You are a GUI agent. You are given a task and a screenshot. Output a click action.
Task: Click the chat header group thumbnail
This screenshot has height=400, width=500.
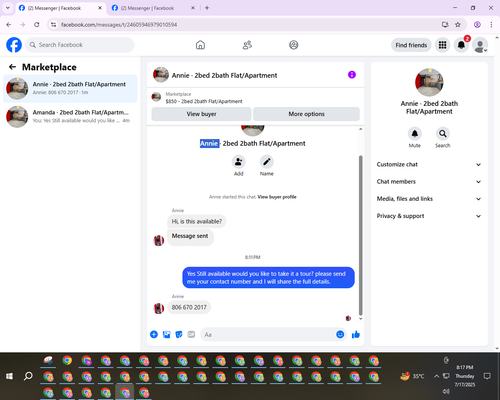coord(161,75)
